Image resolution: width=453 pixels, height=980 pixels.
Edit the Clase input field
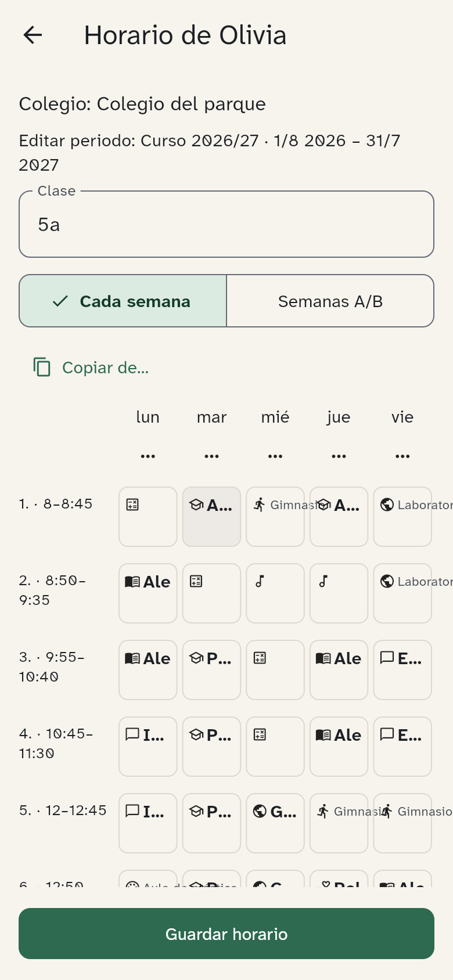click(x=227, y=224)
